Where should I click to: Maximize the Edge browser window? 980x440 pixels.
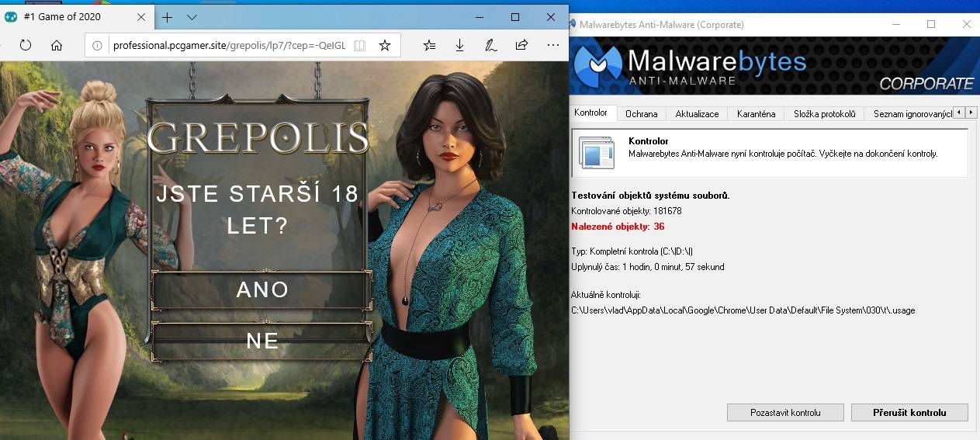tap(515, 17)
